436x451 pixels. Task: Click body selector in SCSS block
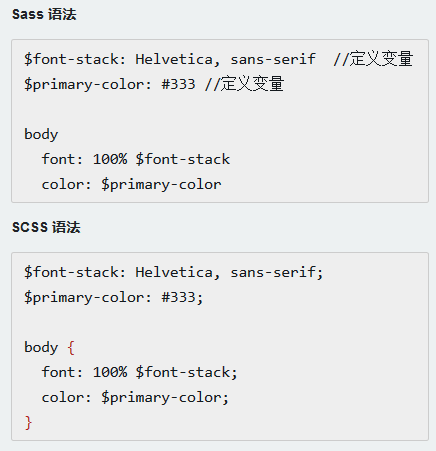pos(41,347)
